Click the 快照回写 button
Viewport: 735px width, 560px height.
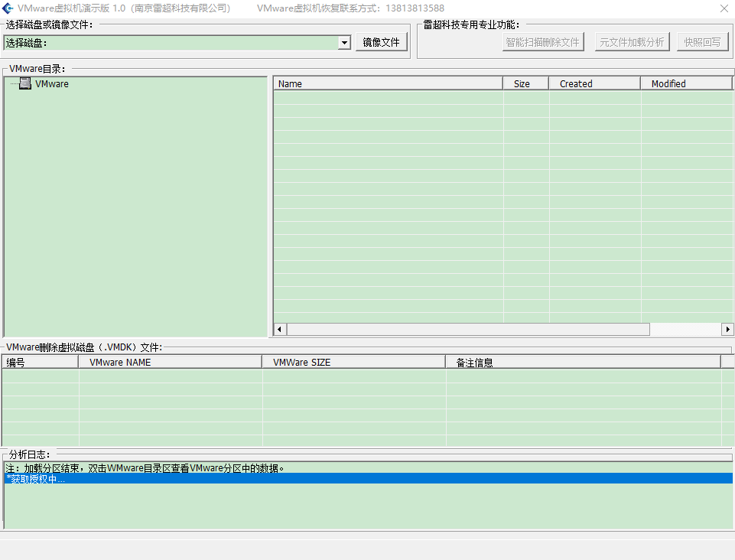click(x=702, y=42)
